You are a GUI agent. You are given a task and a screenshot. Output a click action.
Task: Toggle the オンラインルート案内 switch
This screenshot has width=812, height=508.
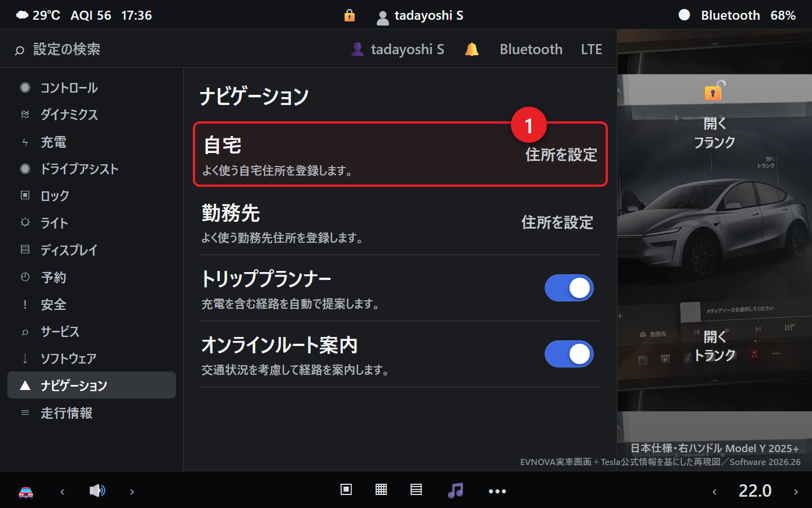point(569,354)
